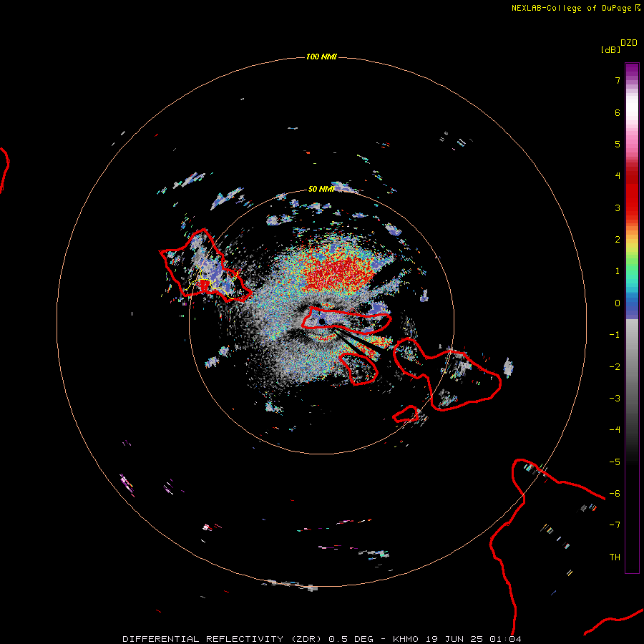Click the KHMO station identifier in the caption
This screenshot has height=644, width=644.
pos(406,639)
